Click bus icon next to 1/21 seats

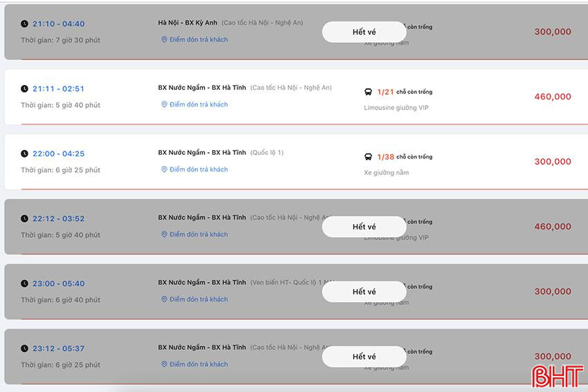tap(368, 92)
